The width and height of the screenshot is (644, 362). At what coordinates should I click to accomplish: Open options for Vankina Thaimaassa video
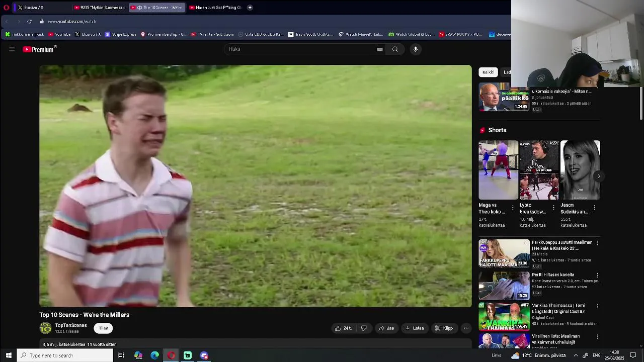point(597,306)
